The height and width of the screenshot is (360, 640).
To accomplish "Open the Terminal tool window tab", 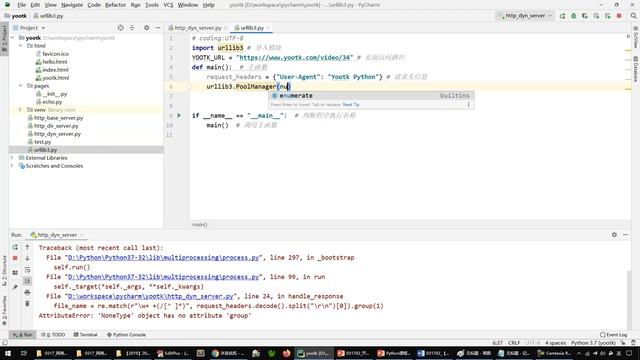I will click(x=85, y=335).
